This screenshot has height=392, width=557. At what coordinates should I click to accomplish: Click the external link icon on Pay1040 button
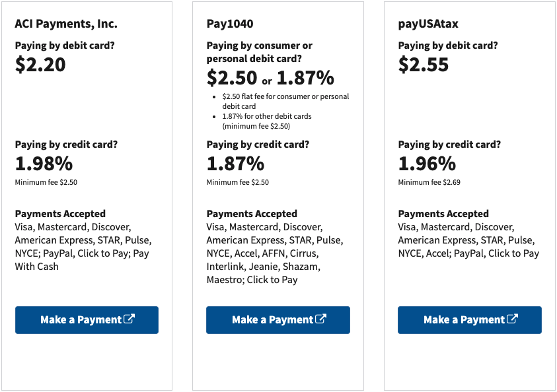point(321,319)
